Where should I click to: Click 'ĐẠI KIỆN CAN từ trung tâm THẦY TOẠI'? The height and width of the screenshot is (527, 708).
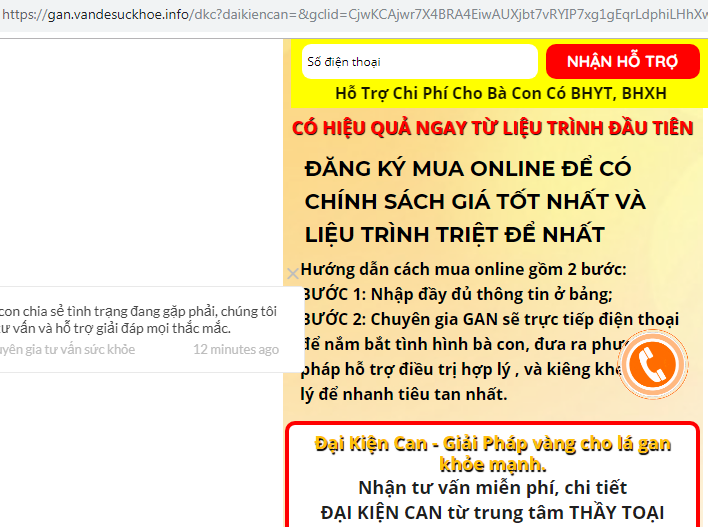point(492,512)
